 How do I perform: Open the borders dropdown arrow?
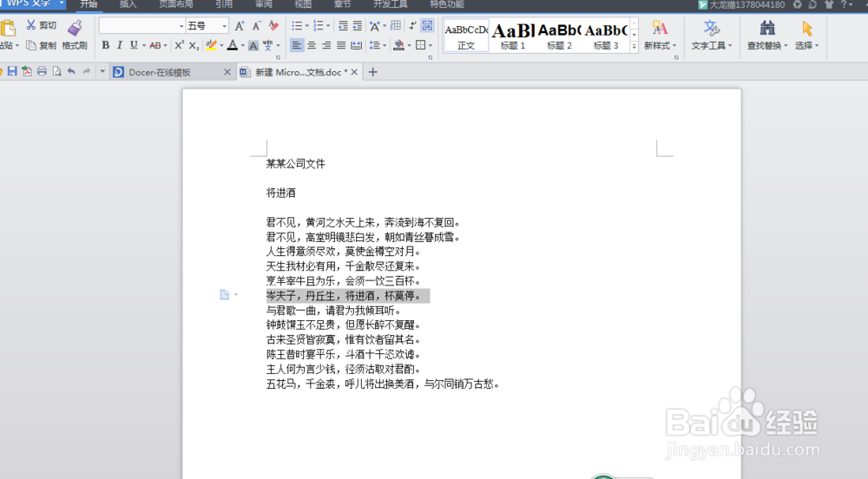coord(431,45)
